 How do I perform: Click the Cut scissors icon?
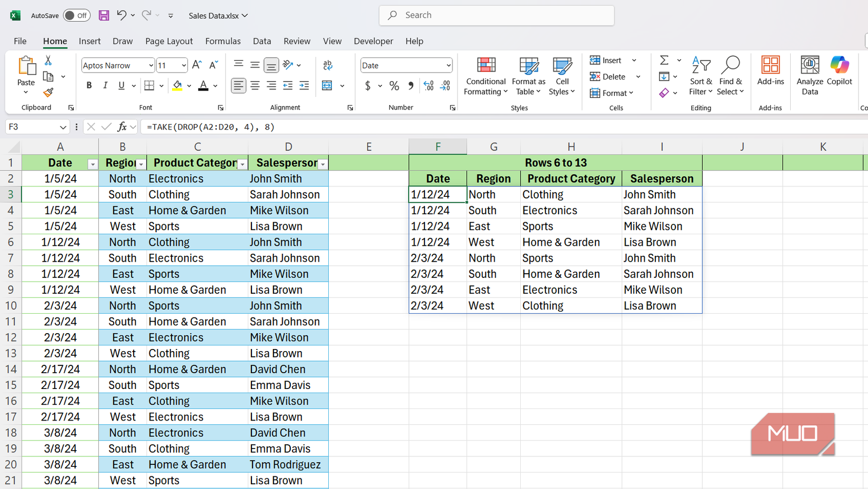pos(48,61)
